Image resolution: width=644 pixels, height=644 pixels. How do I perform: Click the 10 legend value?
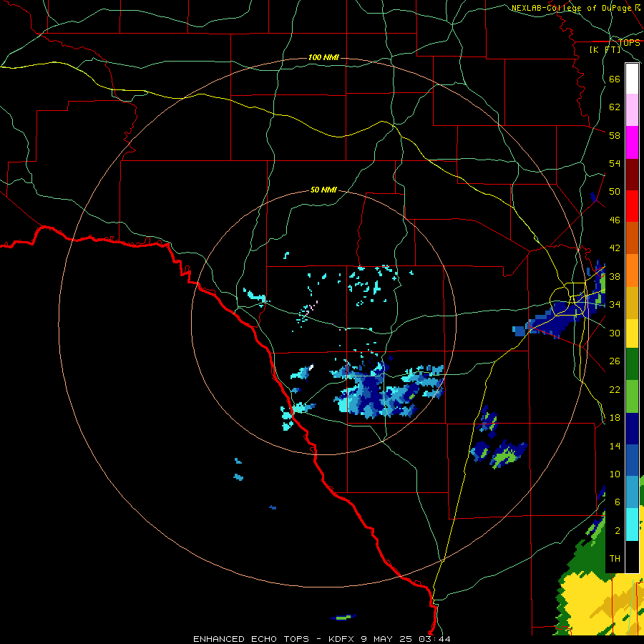615,474
